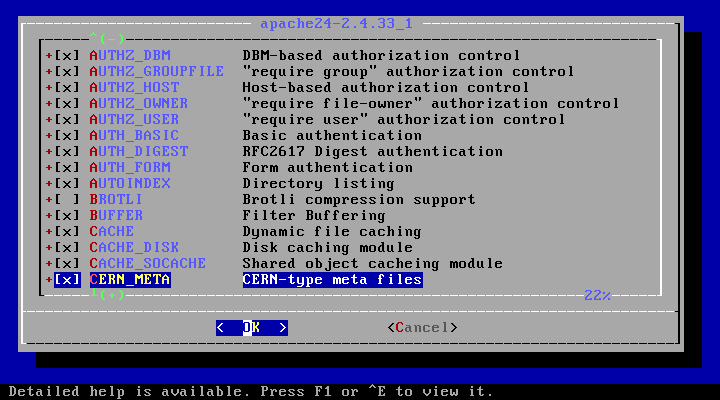The image size is (720, 400).
Task: Click the 'Basic authentication' description
Action: [332, 136]
